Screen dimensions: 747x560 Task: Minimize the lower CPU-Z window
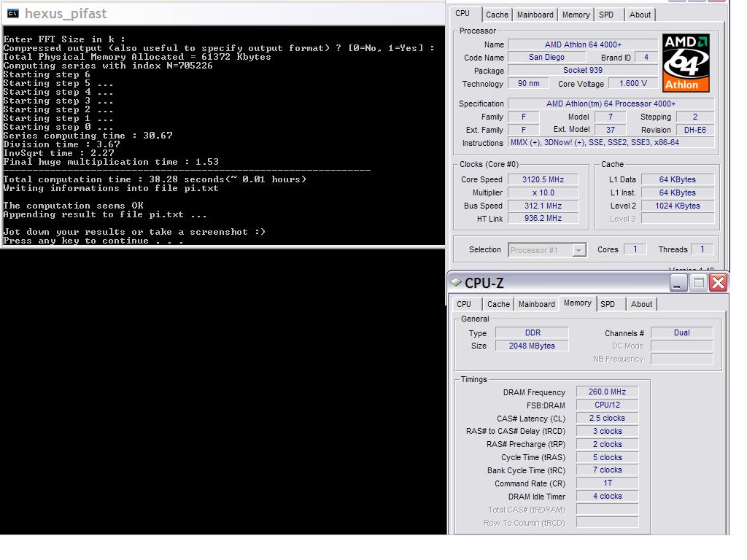(x=678, y=283)
